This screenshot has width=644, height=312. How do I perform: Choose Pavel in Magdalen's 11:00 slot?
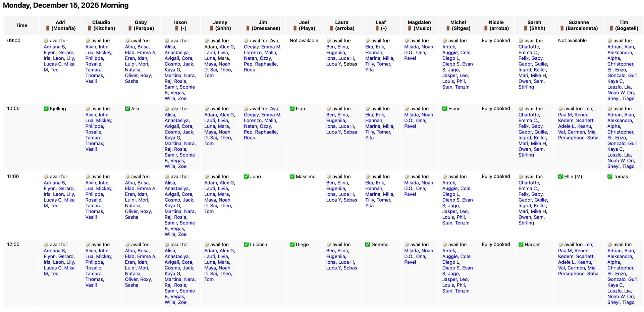410,194
